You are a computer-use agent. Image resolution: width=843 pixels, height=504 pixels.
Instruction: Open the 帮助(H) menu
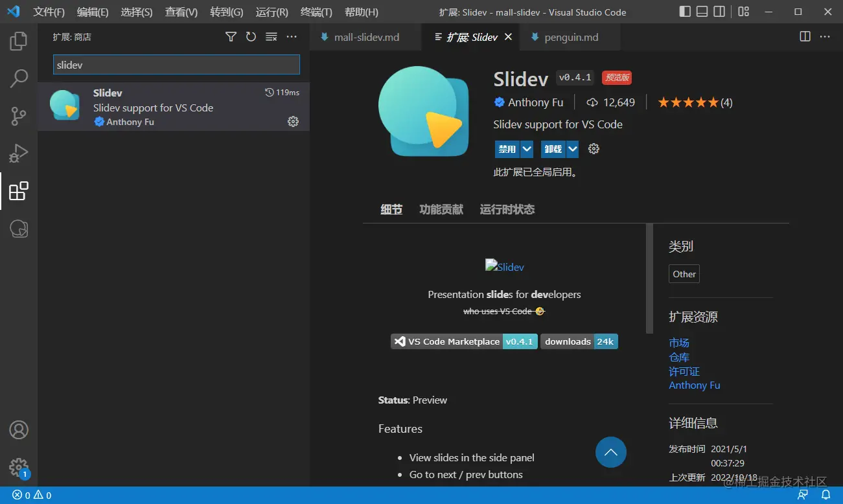pos(362,12)
